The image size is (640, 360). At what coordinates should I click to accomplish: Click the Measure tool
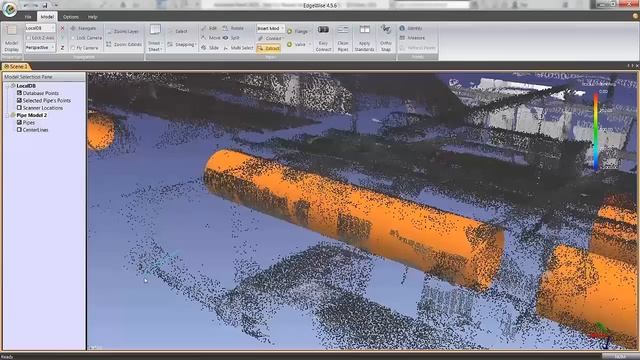coord(412,38)
